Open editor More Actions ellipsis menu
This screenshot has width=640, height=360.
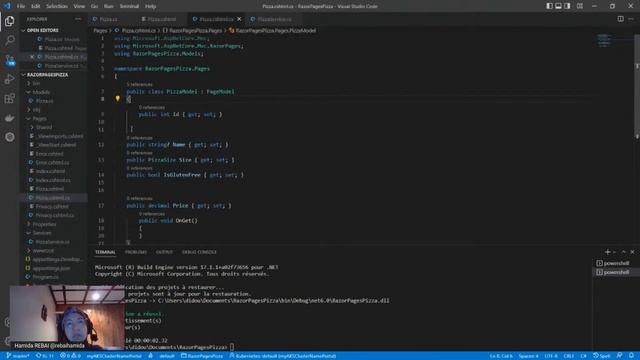[x=631, y=19]
